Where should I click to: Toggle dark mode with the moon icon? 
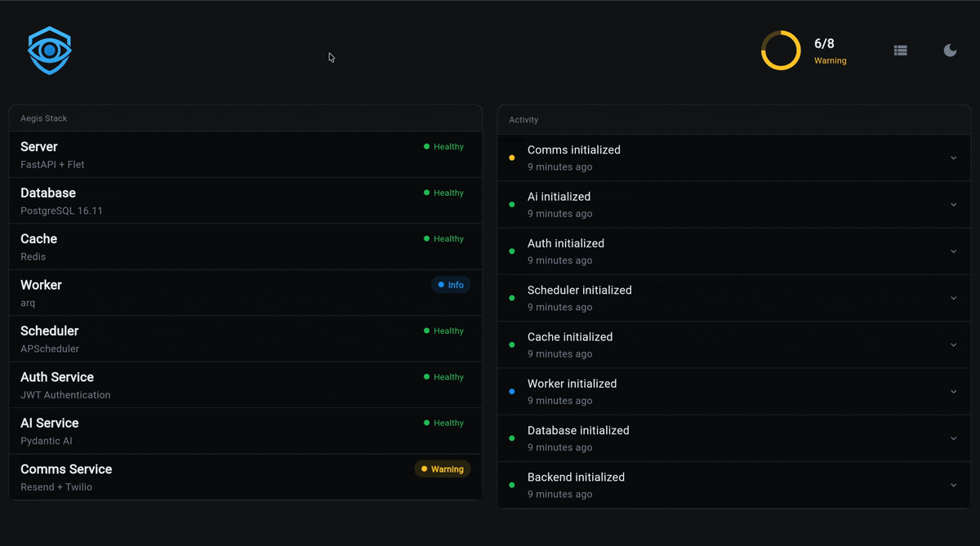950,51
